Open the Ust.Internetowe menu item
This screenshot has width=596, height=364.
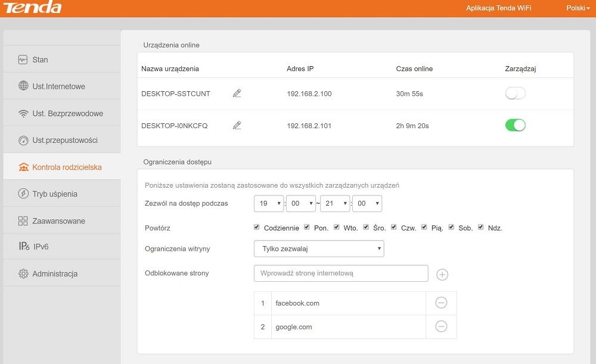coord(62,86)
